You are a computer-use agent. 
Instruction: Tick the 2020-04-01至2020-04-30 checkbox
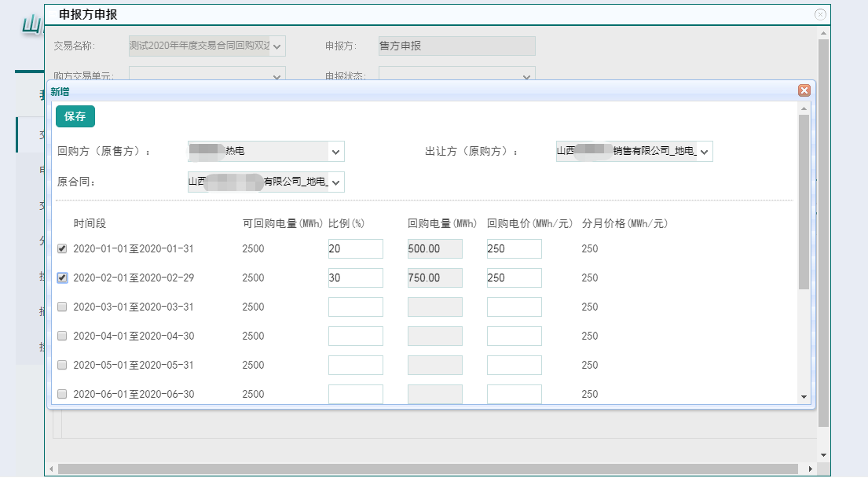coord(63,336)
